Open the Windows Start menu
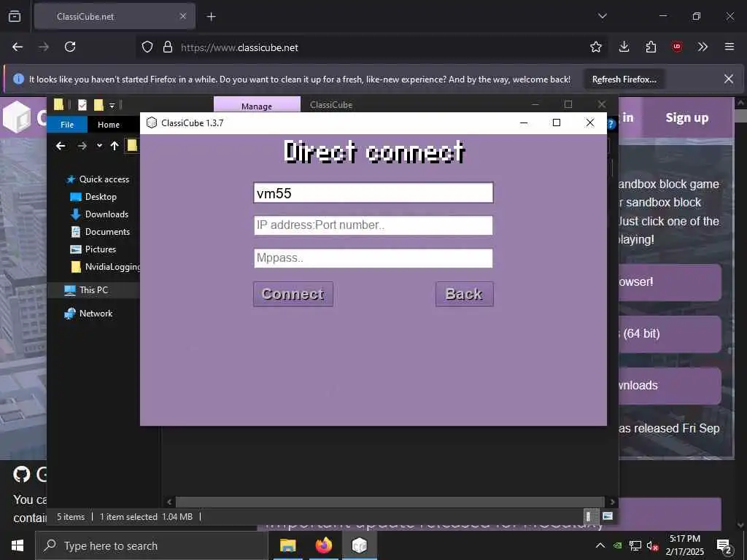The image size is (747, 560). pyautogui.click(x=18, y=545)
